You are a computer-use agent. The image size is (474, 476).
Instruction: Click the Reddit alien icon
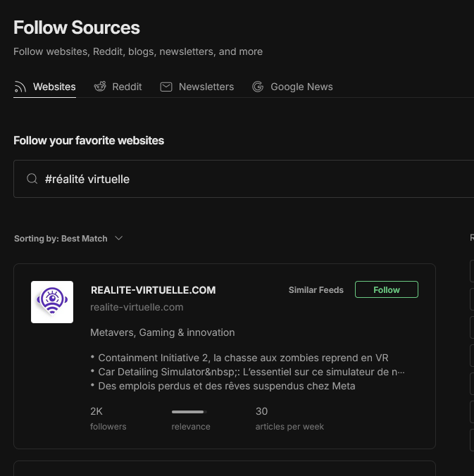point(100,87)
